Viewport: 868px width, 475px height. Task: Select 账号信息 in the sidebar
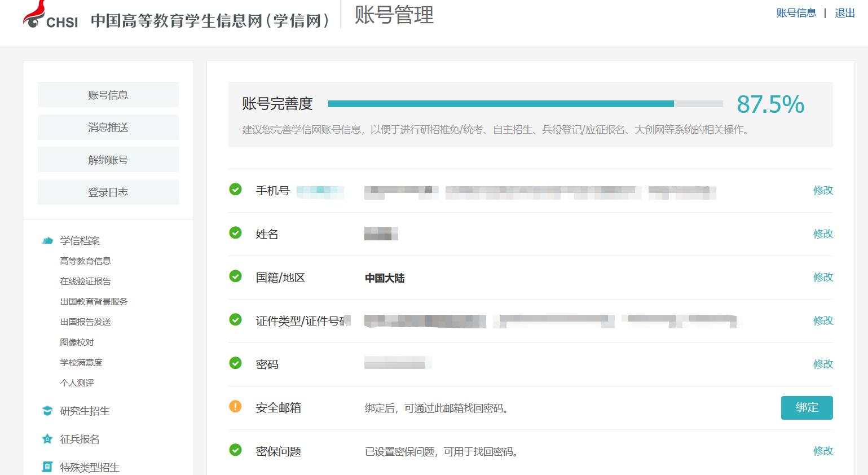[x=108, y=94]
